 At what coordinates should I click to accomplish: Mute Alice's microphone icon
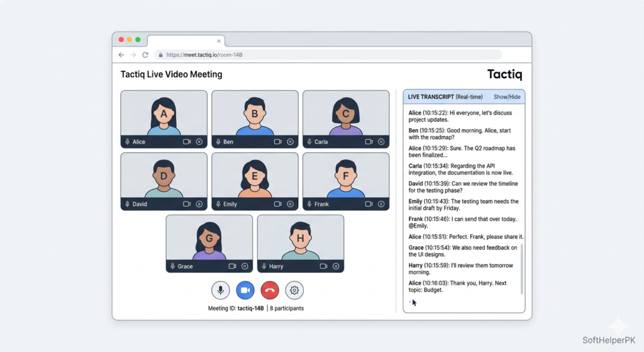[x=127, y=142]
